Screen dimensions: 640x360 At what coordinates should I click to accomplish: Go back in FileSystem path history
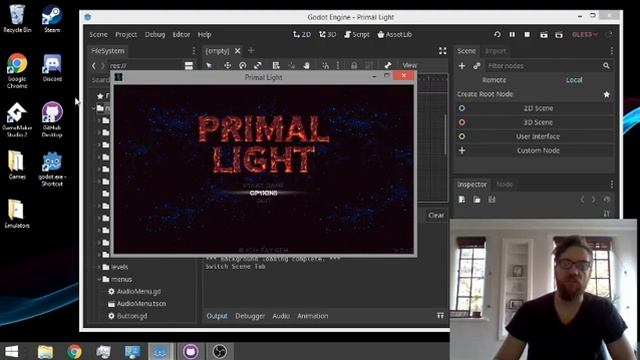tap(93, 65)
